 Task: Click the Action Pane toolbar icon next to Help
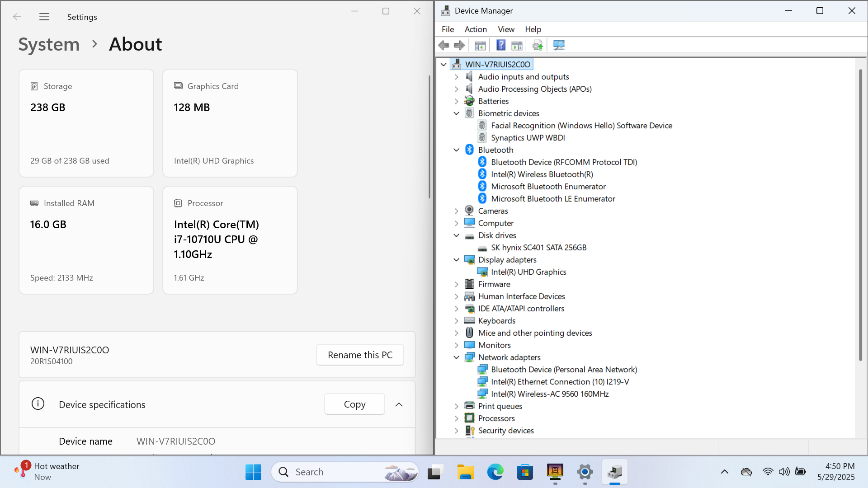[x=517, y=45]
